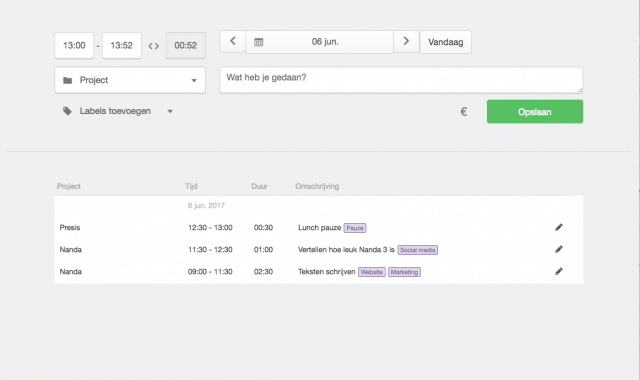
Task: Click Nanda in the 09:00 - 11:30 row
Action: [71, 271]
